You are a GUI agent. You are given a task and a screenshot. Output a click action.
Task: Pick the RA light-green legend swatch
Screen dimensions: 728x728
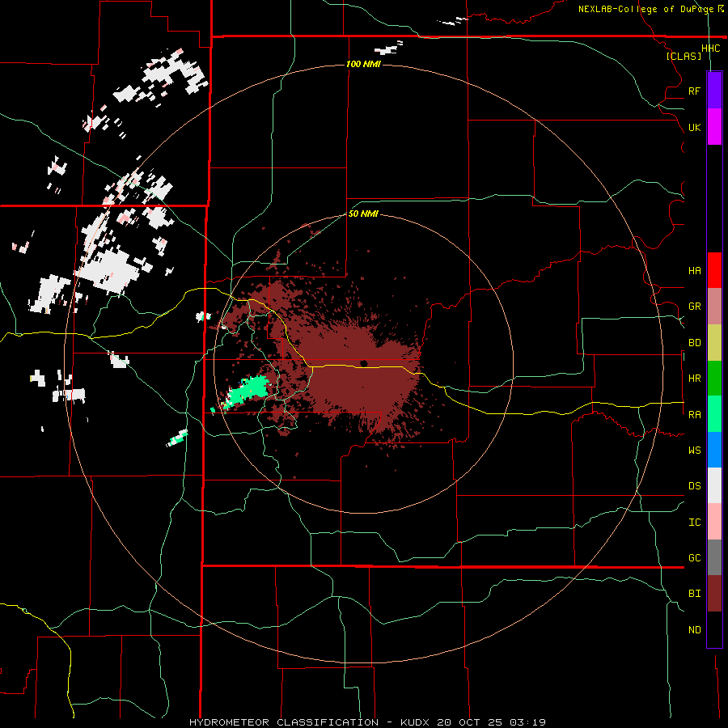714,414
